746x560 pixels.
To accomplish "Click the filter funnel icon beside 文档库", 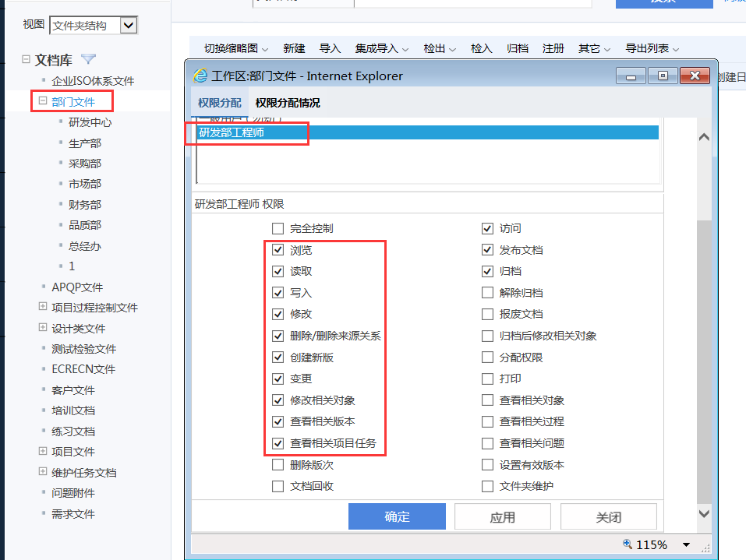I will (x=89, y=59).
